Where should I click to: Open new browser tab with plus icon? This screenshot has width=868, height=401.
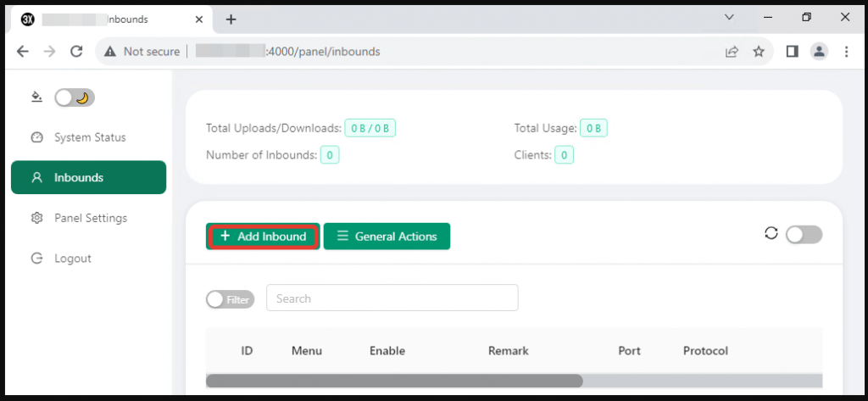(x=231, y=19)
